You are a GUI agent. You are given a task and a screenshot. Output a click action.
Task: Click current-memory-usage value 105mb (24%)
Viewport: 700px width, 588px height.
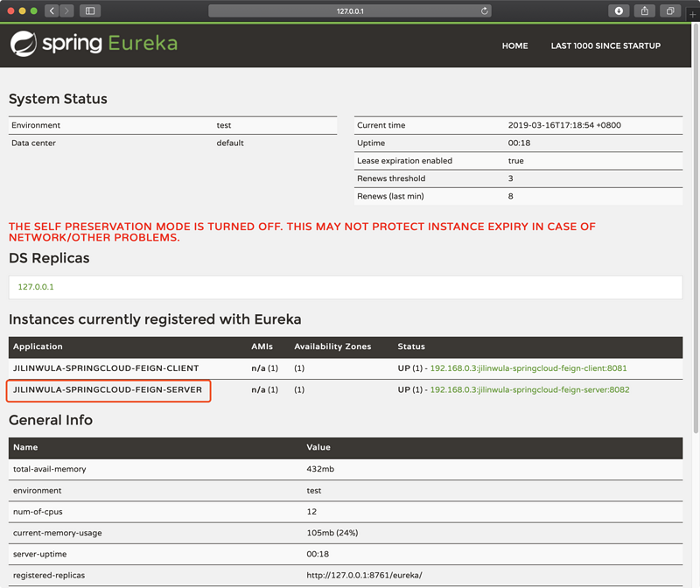pyautogui.click(x=332, y=533)
